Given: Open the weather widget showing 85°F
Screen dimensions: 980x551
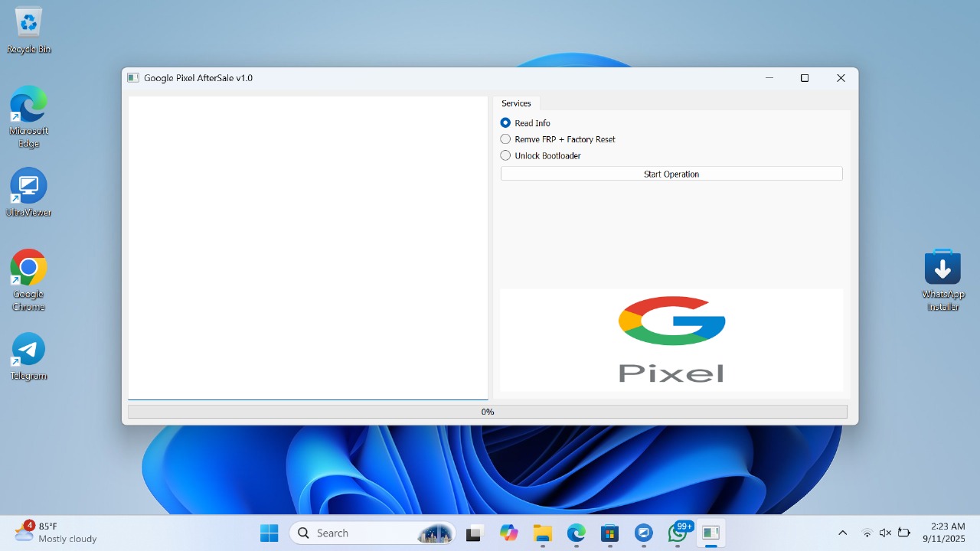Looking at the screenshot, I should [x=55, y=532].
